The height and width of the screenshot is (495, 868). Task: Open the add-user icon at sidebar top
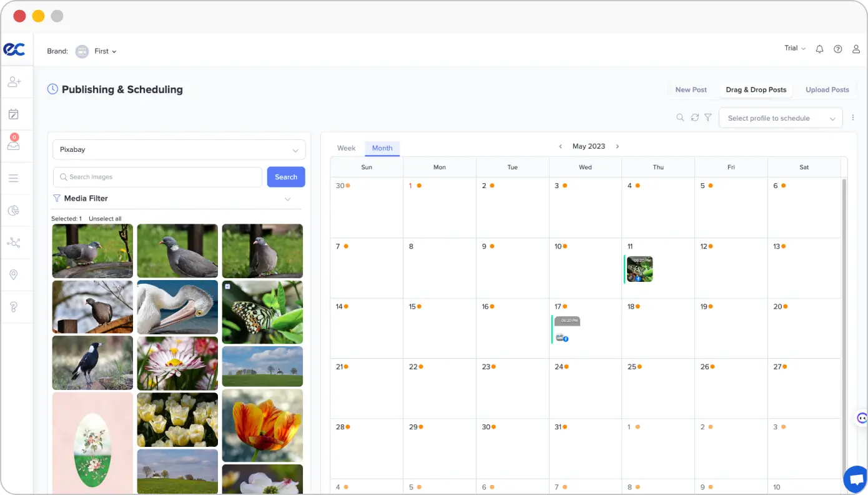tap(17, 81)
